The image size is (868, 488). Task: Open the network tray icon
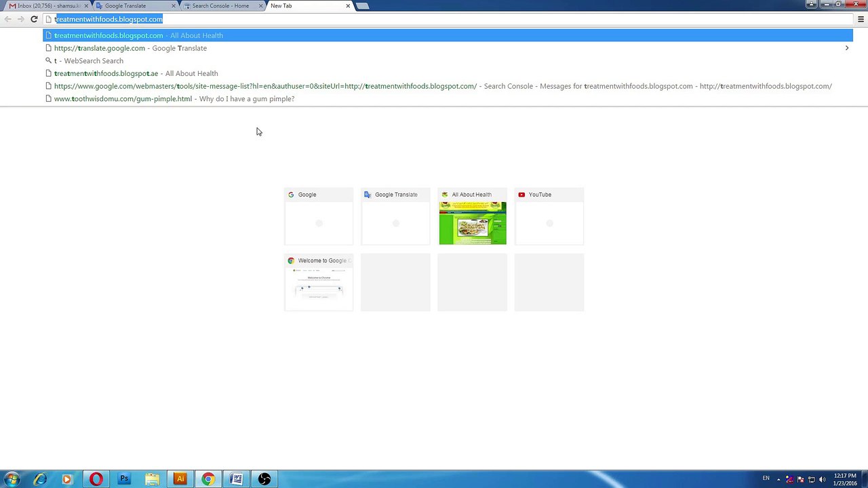tap(811, 479)
